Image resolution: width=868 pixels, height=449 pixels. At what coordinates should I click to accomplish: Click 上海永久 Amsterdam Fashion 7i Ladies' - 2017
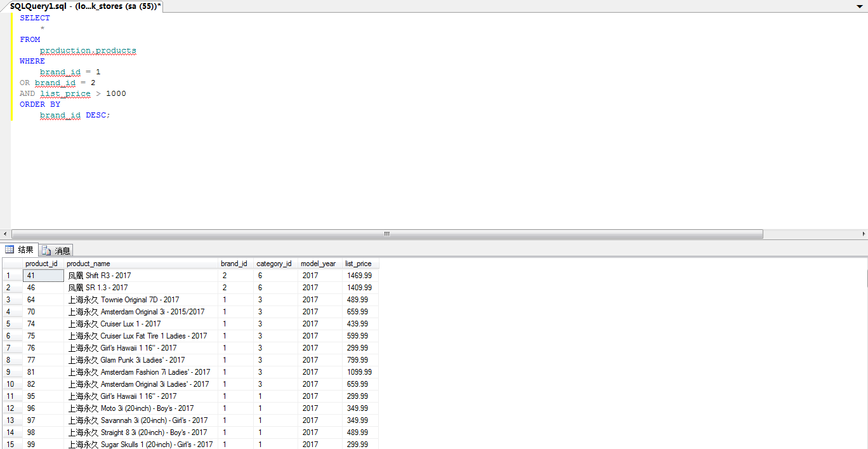tap(140, 372)
